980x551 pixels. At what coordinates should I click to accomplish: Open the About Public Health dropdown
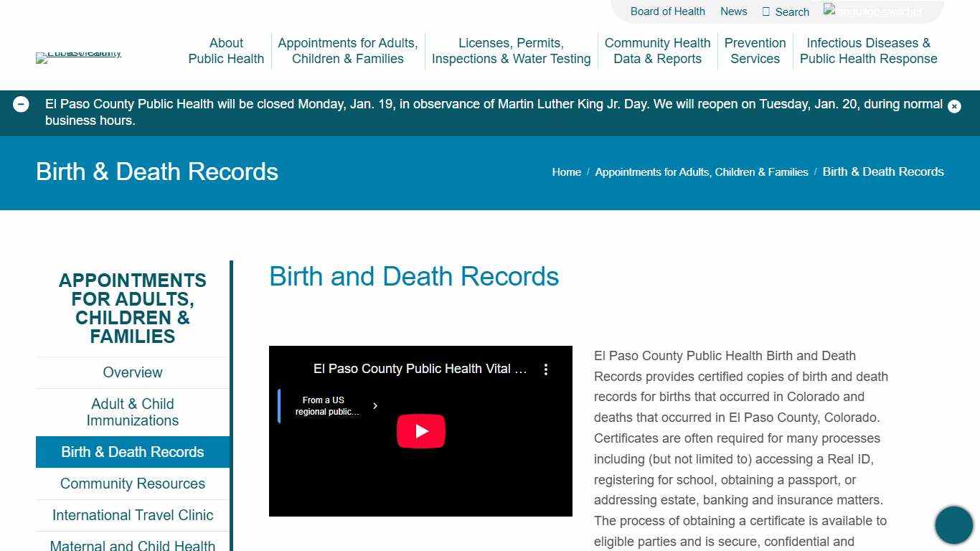pos(226,51)
